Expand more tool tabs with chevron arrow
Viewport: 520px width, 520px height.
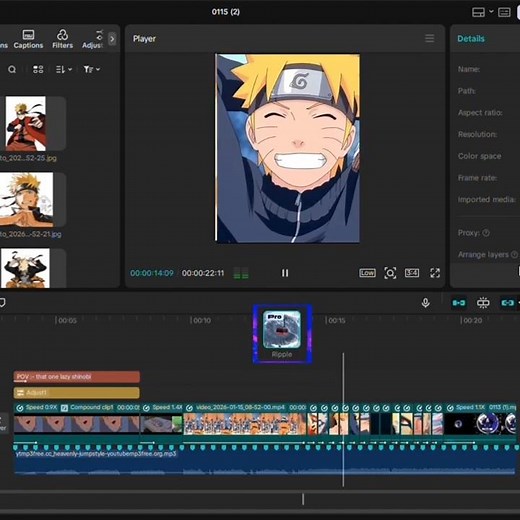[x=112, y=39]
